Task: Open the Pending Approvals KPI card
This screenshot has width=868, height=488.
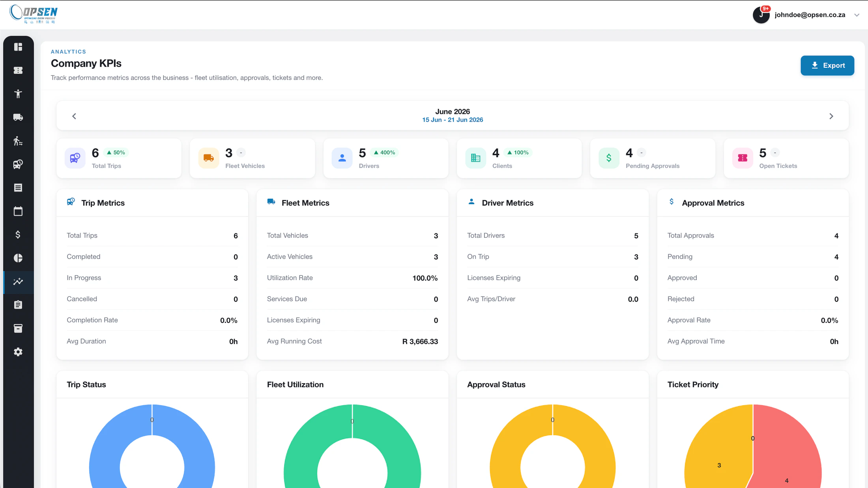Action: click(x=653, y=158)
